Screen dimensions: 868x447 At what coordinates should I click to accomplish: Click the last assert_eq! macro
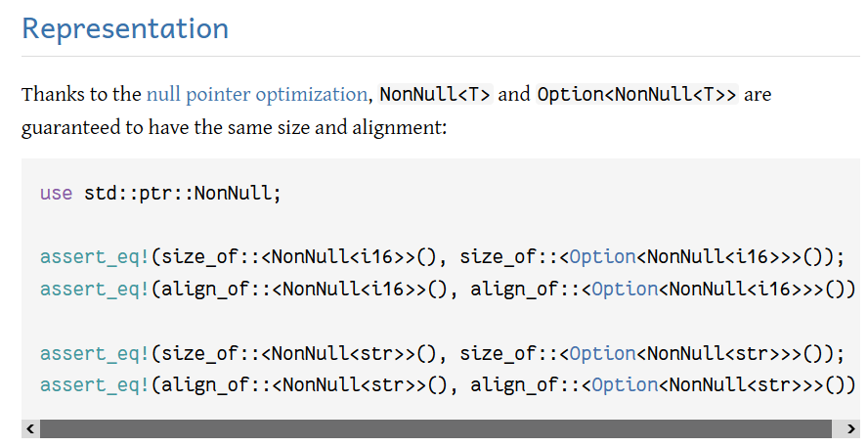click(x=95, y=385)
